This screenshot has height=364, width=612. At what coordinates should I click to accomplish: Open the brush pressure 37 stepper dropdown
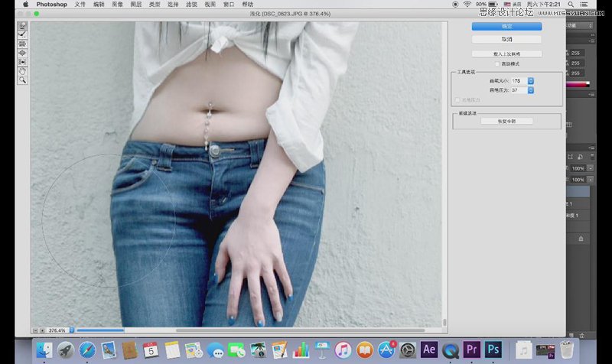[530, 90]
